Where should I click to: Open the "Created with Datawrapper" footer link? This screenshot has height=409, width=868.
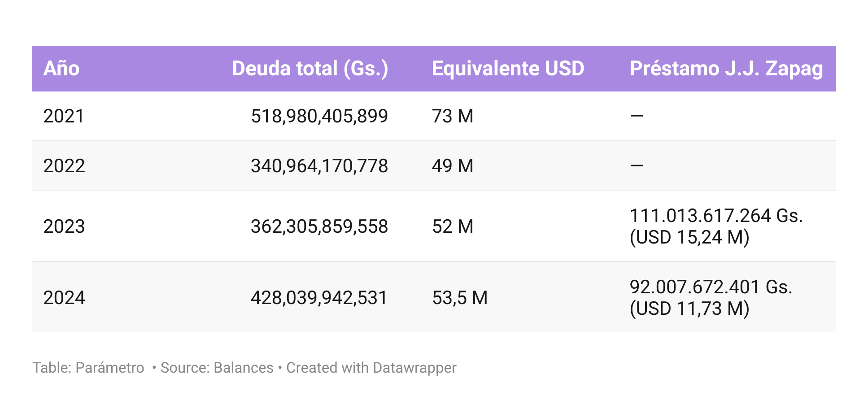[x=371, y=368]
